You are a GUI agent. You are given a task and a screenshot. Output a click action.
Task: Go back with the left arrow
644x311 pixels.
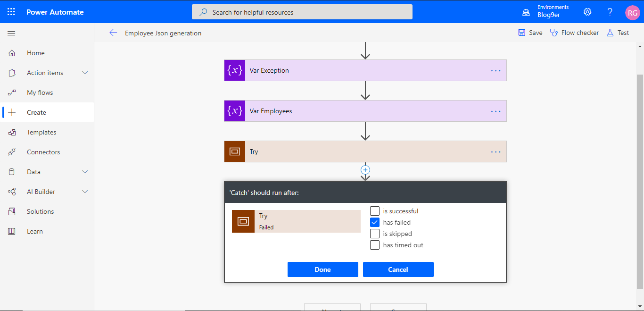[113, 33]
